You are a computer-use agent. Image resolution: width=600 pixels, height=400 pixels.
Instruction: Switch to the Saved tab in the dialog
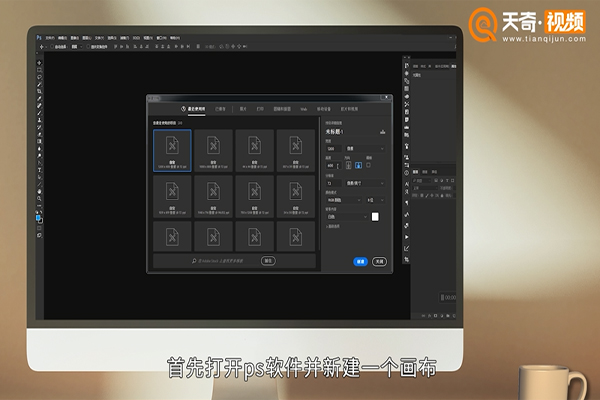(220, 107)
